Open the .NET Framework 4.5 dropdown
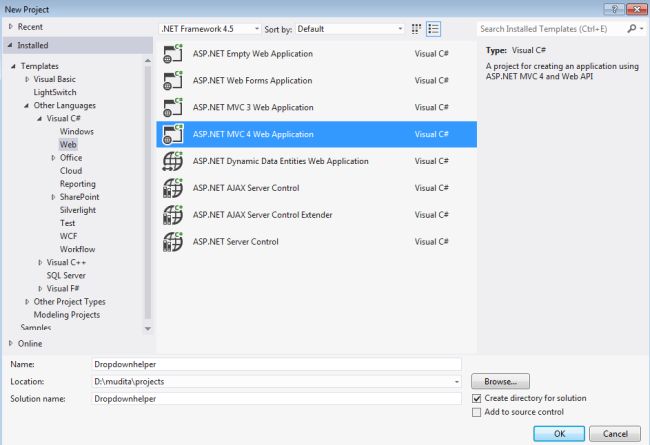Viewport: 650px width, 445px height. pyautogui.click(x=210, y=29)
